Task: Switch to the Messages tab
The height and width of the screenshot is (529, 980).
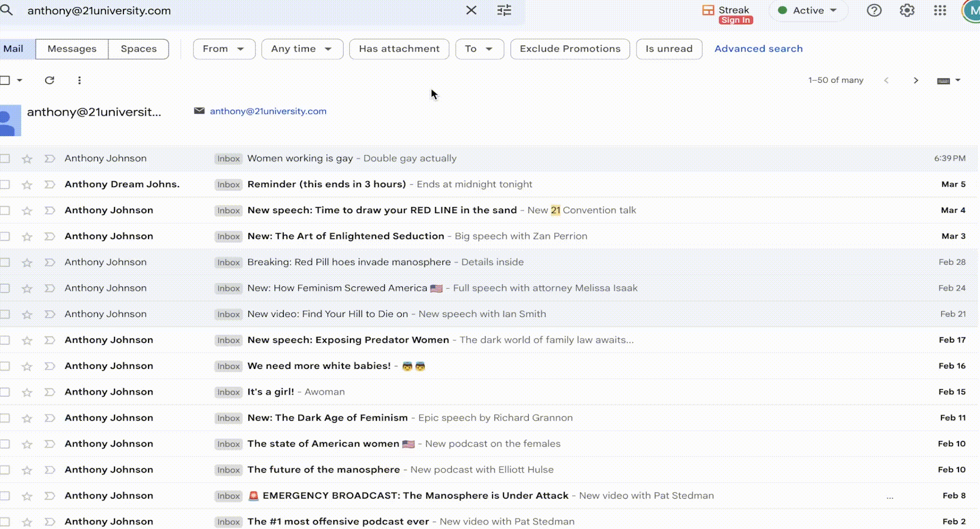Action: pos(72,49)
